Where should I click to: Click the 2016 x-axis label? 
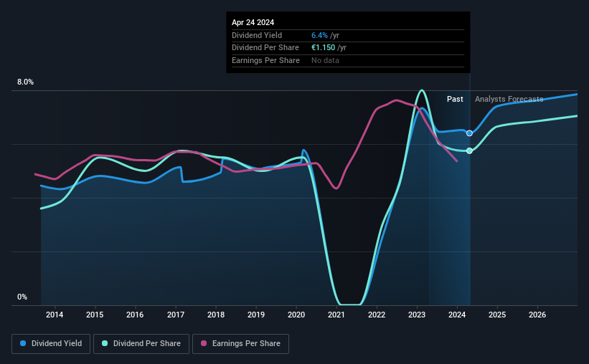tap(135, 315)
